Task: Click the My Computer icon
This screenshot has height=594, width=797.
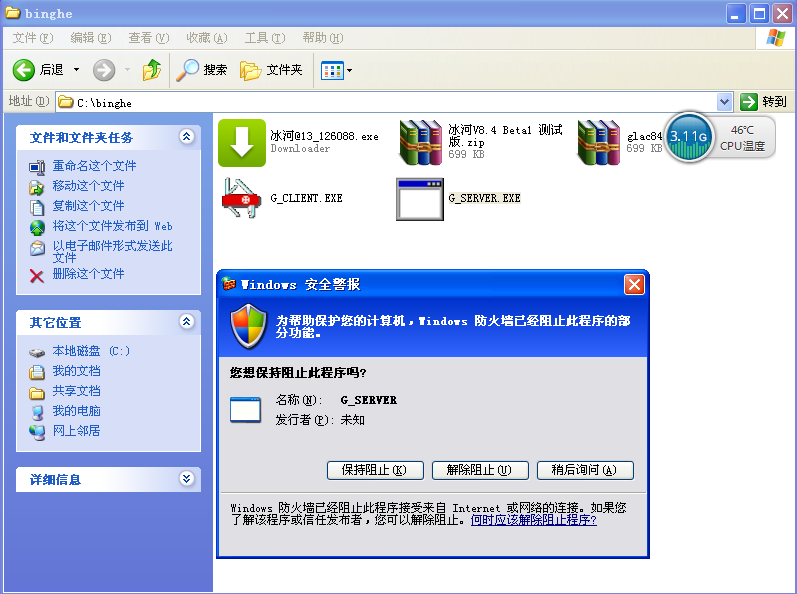Action: [37, 413]
